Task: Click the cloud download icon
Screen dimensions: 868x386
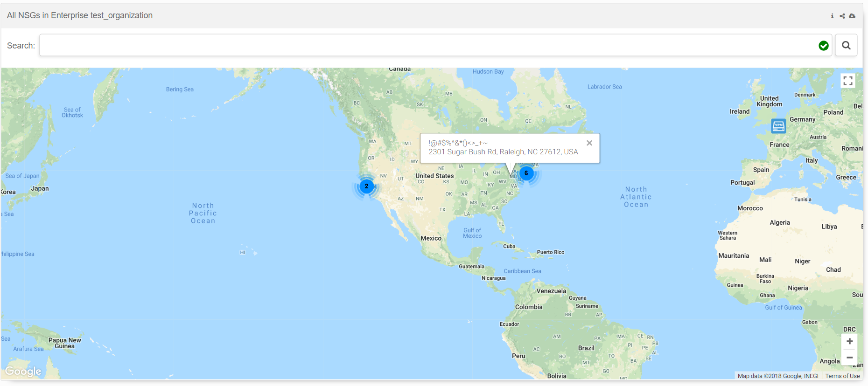Action: [x=852, y=16]
